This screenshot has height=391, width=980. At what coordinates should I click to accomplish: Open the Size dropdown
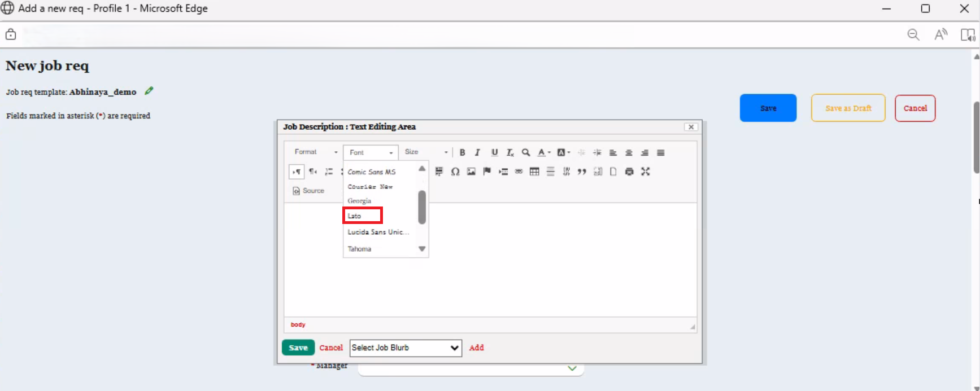point(426,152)
